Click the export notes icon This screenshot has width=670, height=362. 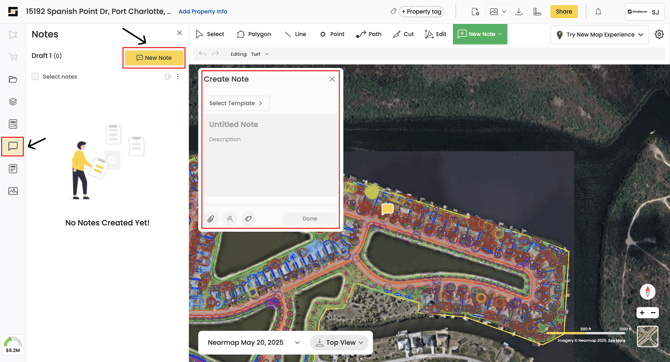tap(168, 77)
